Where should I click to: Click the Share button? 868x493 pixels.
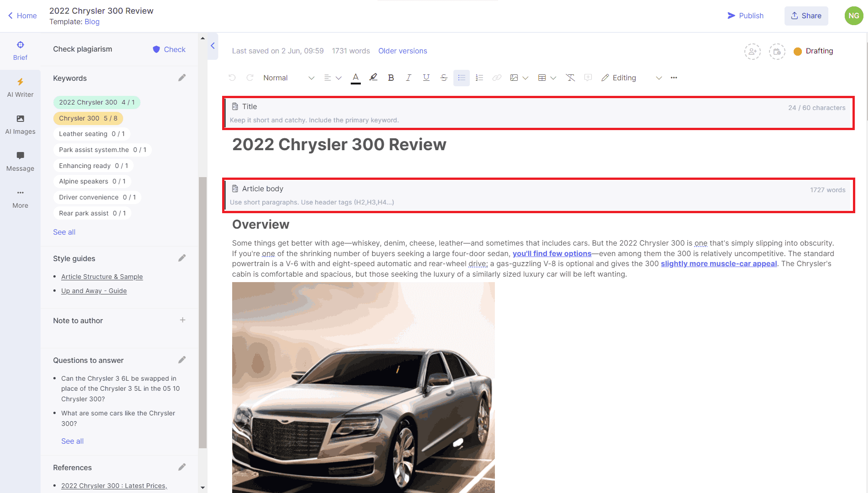[806, 16]
